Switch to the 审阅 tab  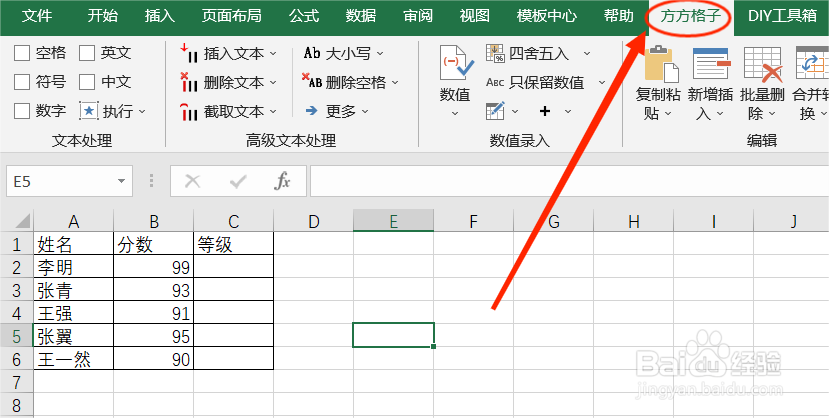[418, 16]
